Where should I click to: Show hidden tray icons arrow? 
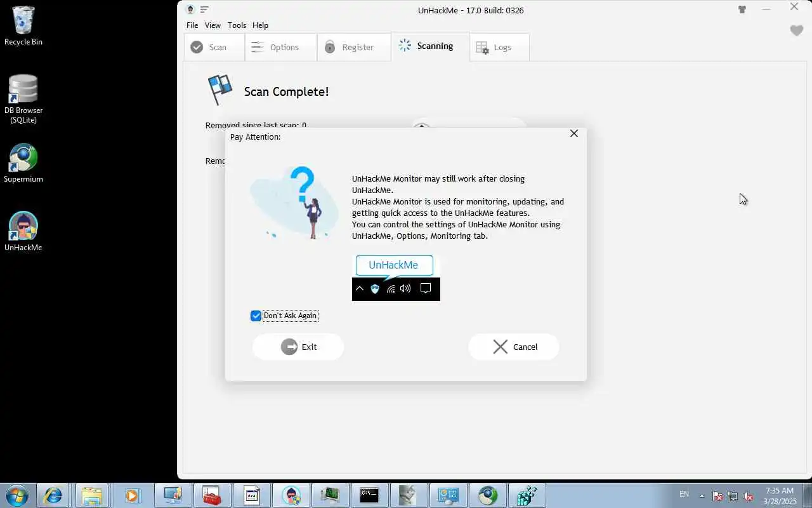coord(702,496)
